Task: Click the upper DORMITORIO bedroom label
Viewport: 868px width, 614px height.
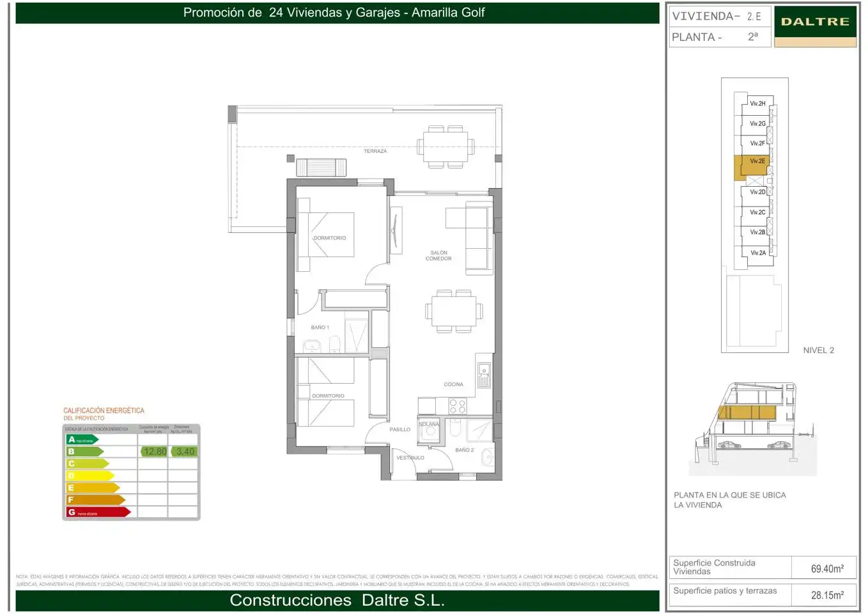Action: 329,238
